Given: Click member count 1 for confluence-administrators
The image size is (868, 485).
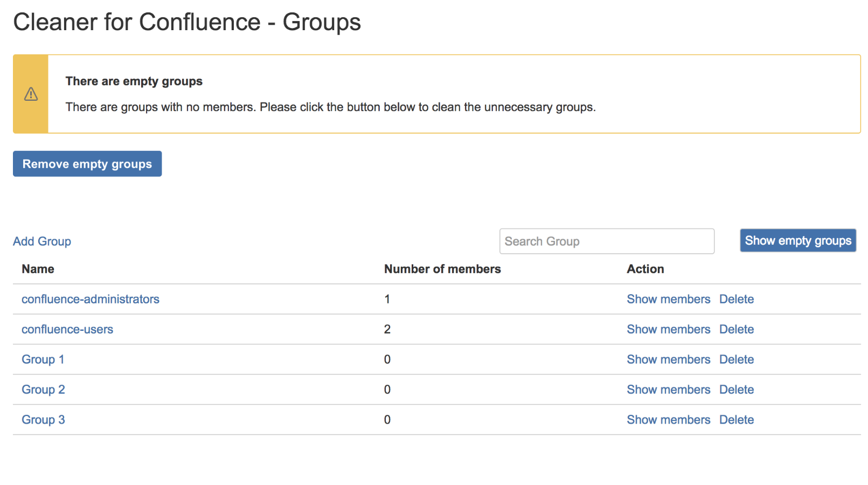Looking at the screenshot, I should (x=387, y=299).
